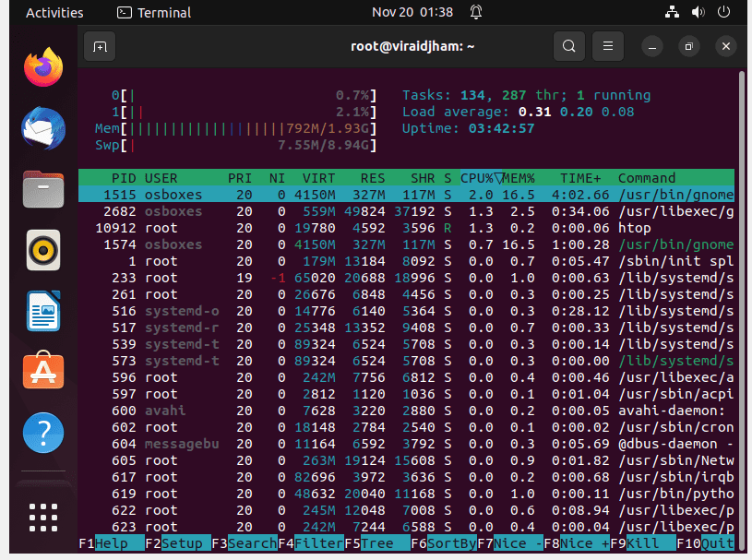Sort by the NI column header

277,178
